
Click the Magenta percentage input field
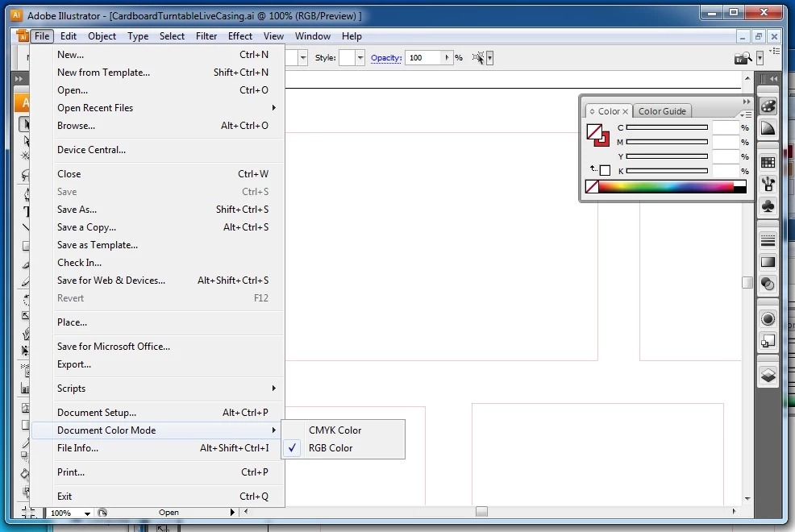pos(726,143)
